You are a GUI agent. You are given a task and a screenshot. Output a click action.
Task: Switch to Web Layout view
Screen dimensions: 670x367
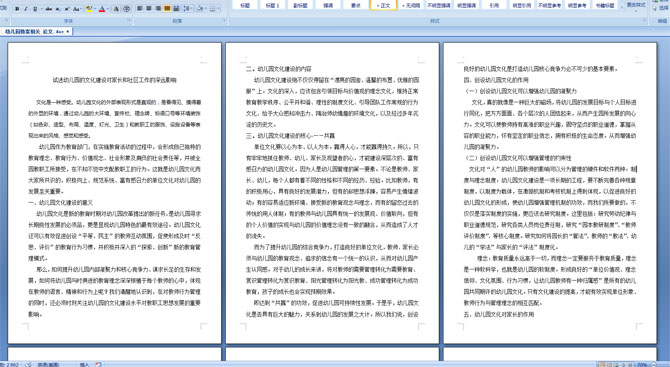click(615, 364)
